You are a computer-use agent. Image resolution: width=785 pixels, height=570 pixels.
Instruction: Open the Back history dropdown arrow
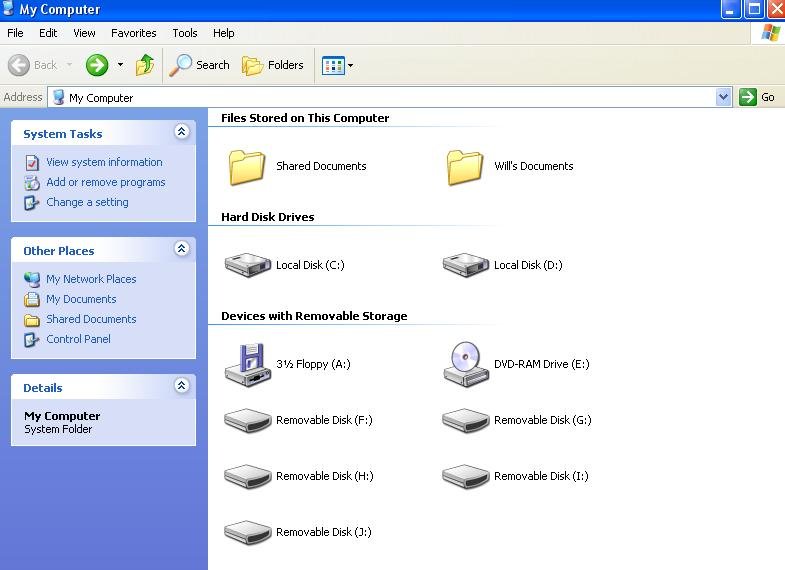[70, 65]
